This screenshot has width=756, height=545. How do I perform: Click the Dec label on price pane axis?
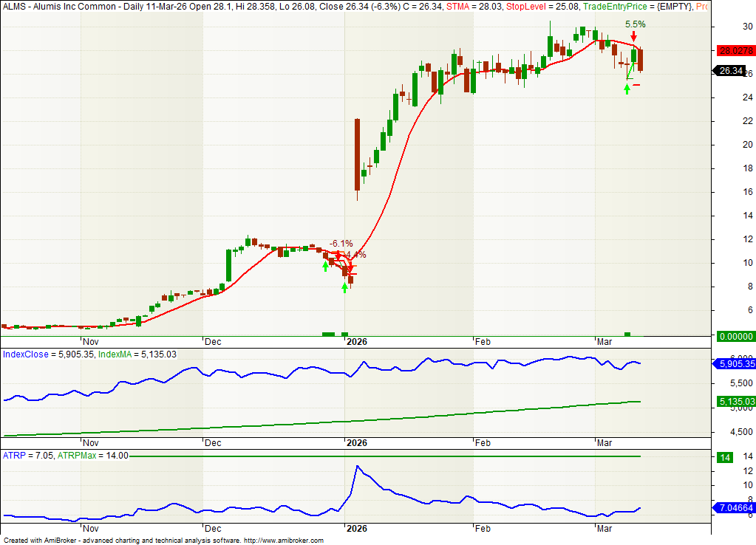tap(212, 342)
